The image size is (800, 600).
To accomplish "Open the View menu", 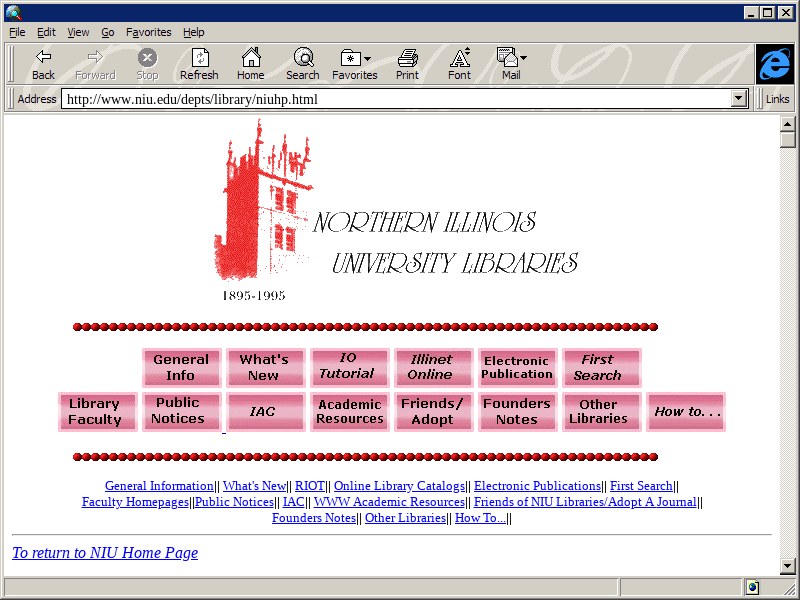I will coord(78,32).
